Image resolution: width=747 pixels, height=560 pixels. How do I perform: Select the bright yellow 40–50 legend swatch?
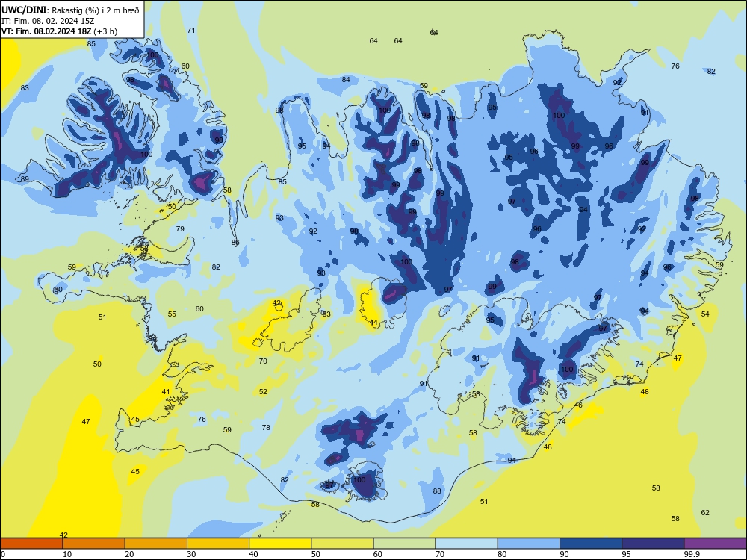click(280, 544)
